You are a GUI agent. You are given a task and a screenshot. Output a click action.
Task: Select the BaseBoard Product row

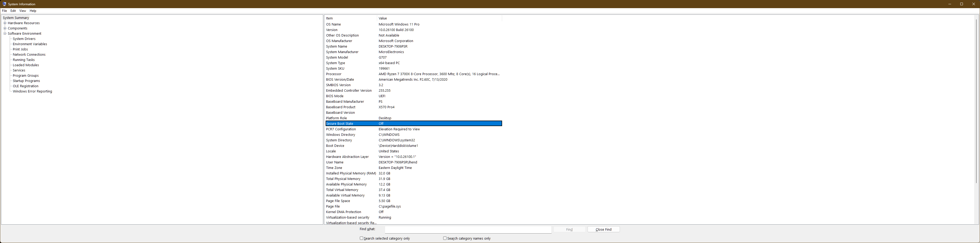click(x=413, y=107)
